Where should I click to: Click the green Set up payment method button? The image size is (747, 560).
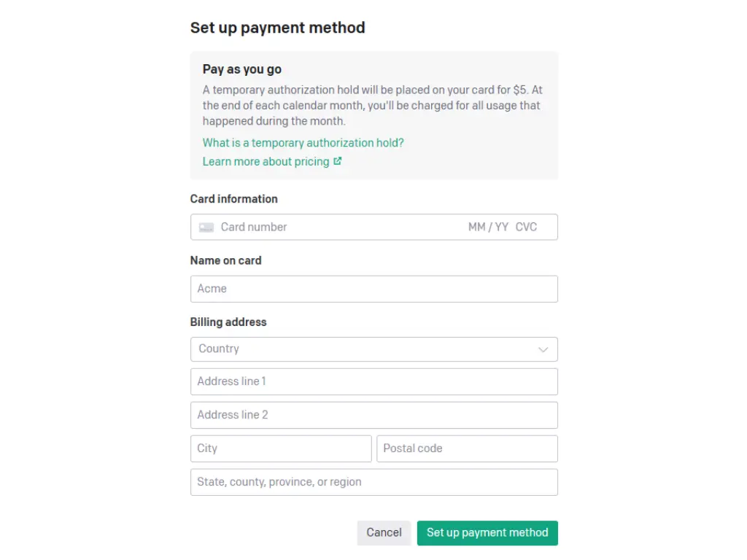(x=487, y=532)
